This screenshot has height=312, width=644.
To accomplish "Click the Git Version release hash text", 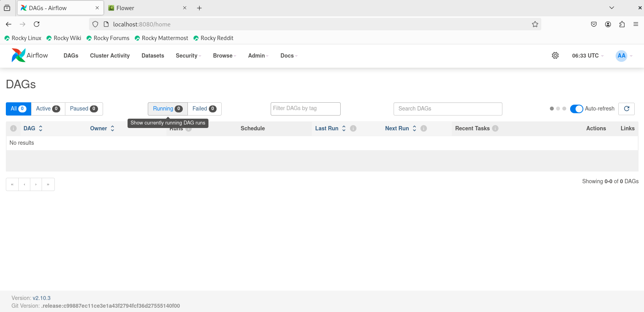I will click(110, 306).
